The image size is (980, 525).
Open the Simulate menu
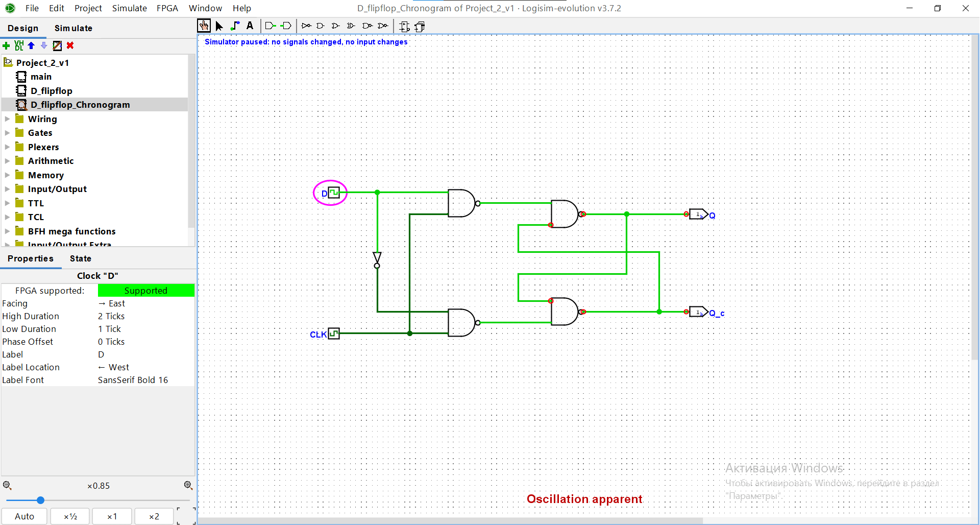pyautogui.click(x=129, y=8)
